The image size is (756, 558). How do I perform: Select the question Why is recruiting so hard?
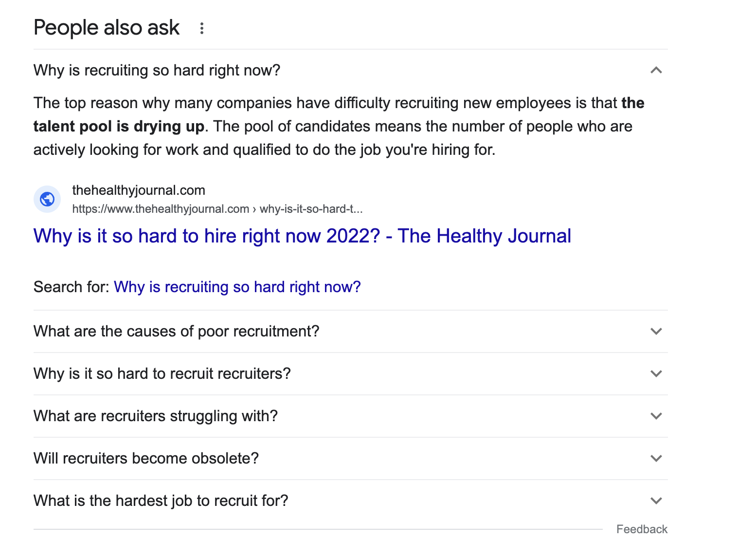click(x=157, y=70)
